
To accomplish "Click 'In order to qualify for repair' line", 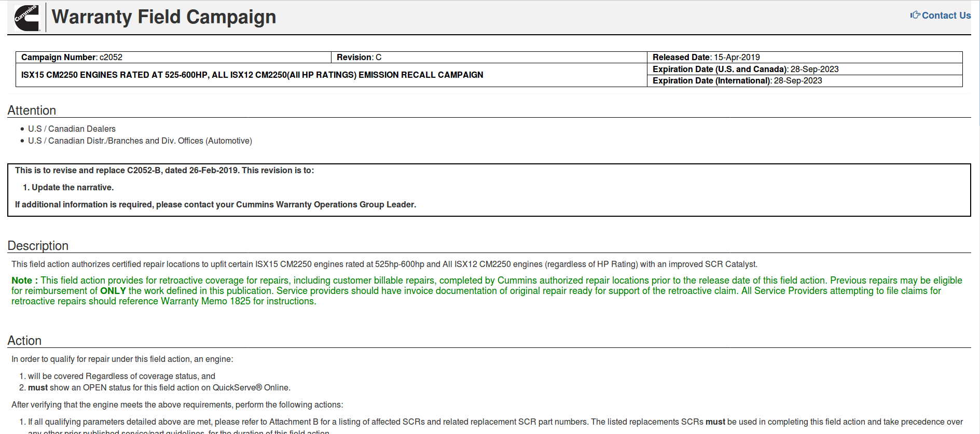I will click(x=122, y=359).
